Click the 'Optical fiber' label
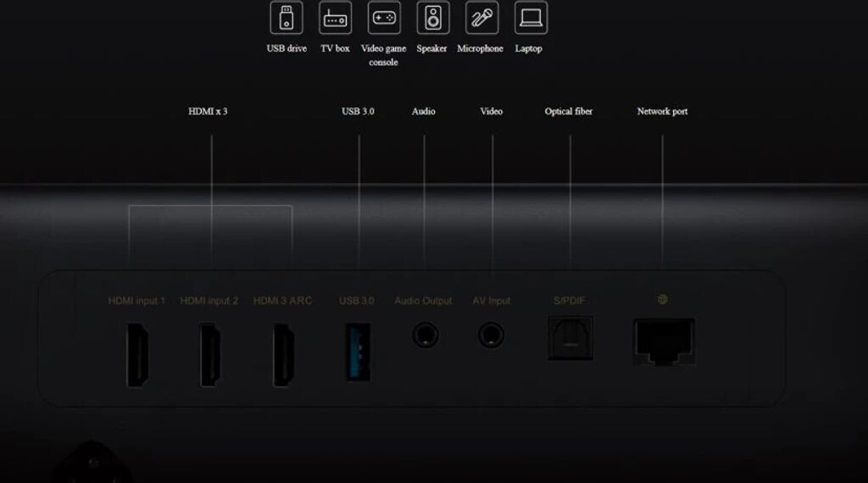Viewport: 868px width, 483px height. pyautogui.click(x=569, y=111)
